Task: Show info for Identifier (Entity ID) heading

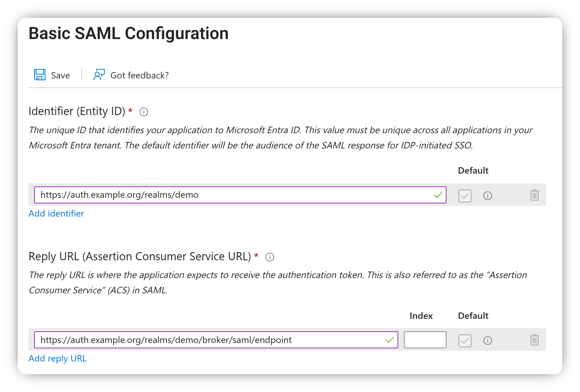Action: tap(144, 112)
